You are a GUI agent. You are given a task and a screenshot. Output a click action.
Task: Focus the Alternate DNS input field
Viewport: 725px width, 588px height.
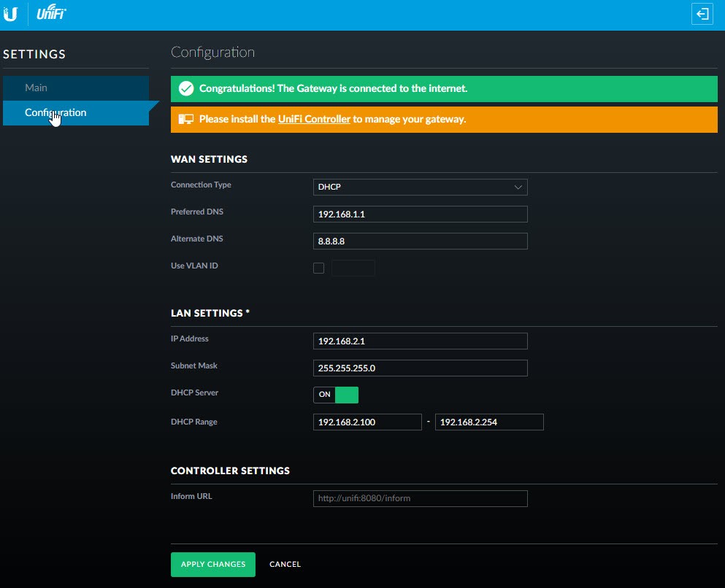coord(420,241)
